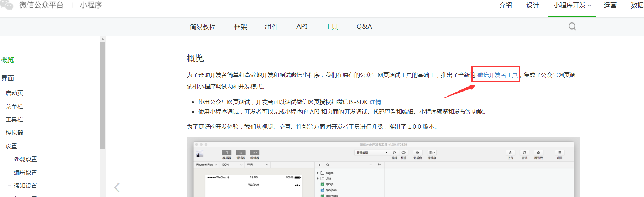Open the 普通编译 compile mode dropdown
Screen dimensions: 644x197
372,153
